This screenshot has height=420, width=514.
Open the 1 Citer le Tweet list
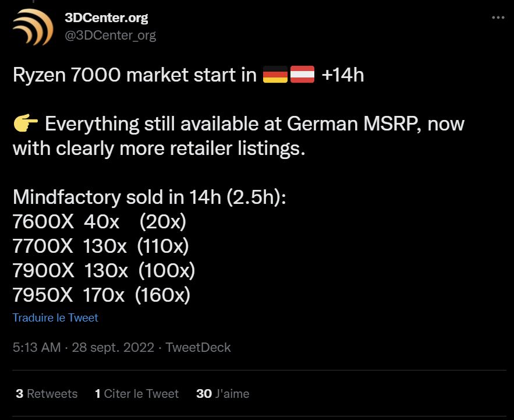[x=137, y=394]
